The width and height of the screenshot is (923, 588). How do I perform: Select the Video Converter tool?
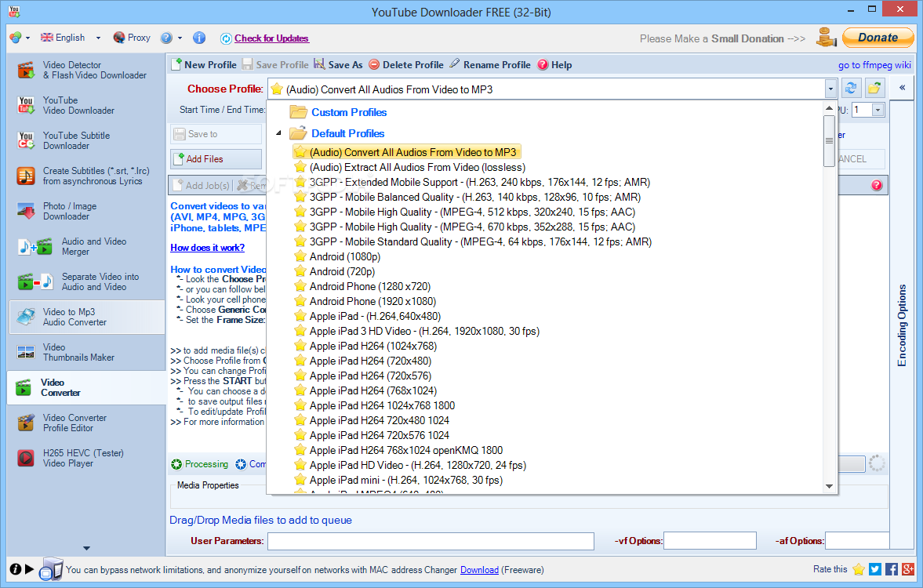pos(86,388)
